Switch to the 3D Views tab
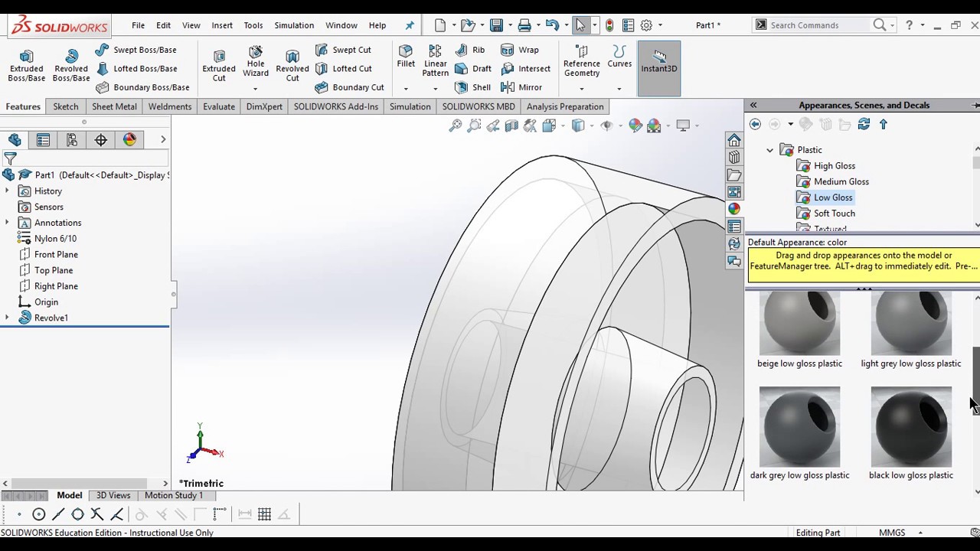Image resolution: width=980 pixels, height=551 pixels. point(113,495)
